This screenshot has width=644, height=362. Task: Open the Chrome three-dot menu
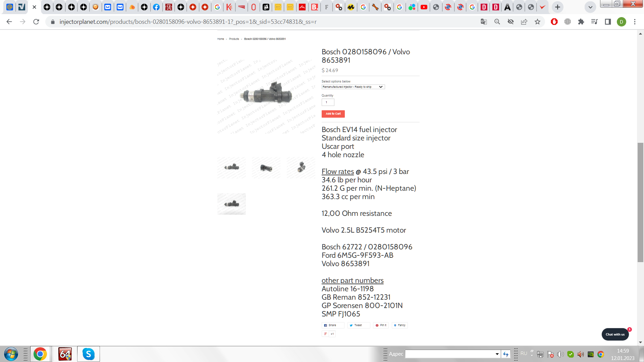(x=635, y=22)
